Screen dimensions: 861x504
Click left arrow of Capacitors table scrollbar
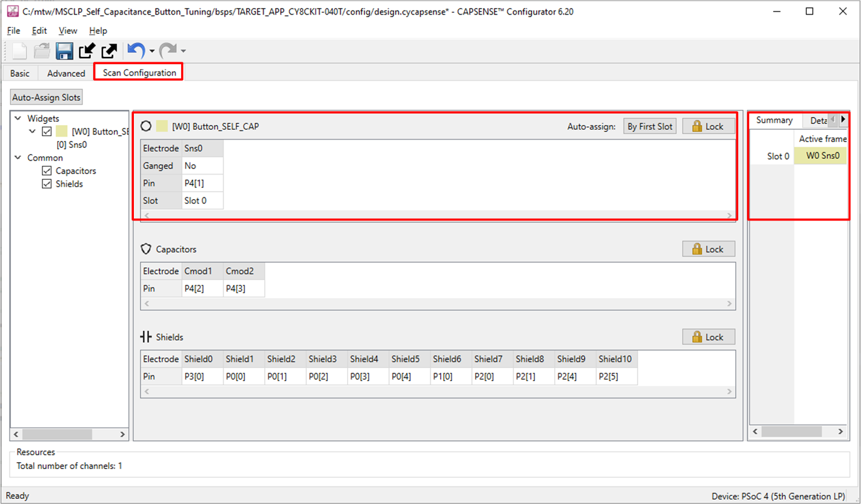[x=147, y=304]
